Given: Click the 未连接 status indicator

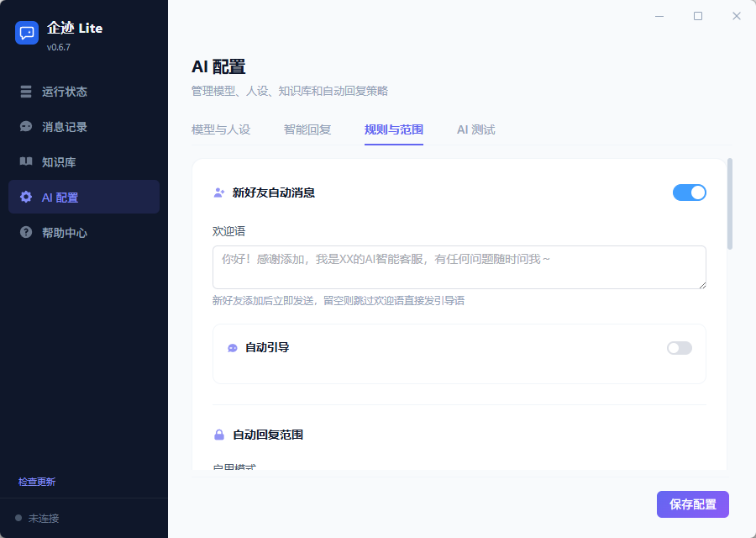Looking at the screenshot, I should pos(39,518).
